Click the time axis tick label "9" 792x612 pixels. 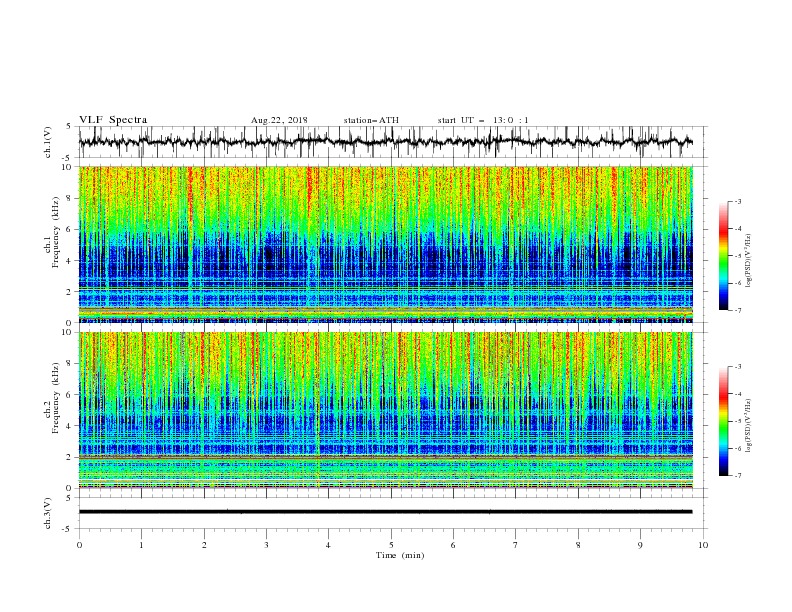tap(640, 545)
